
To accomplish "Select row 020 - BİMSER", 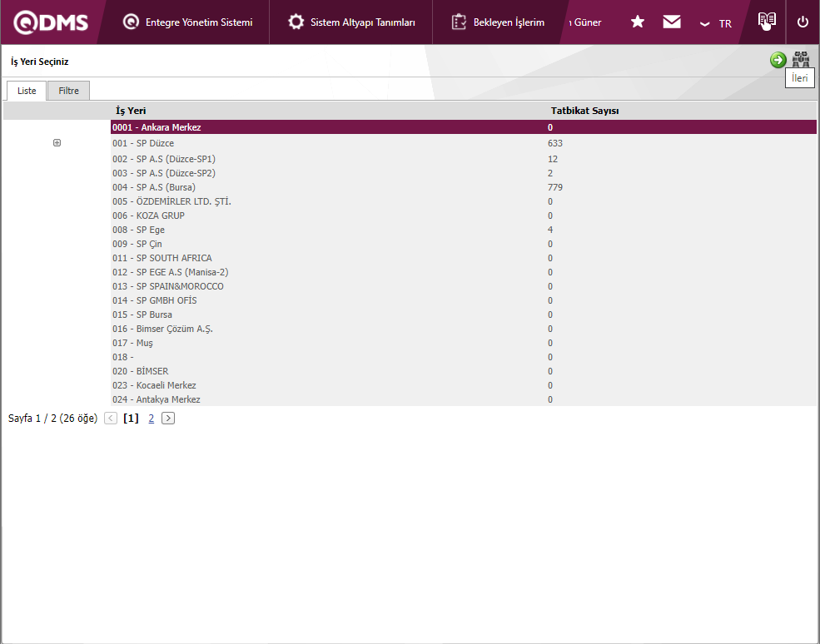I will tap(464, 370).
